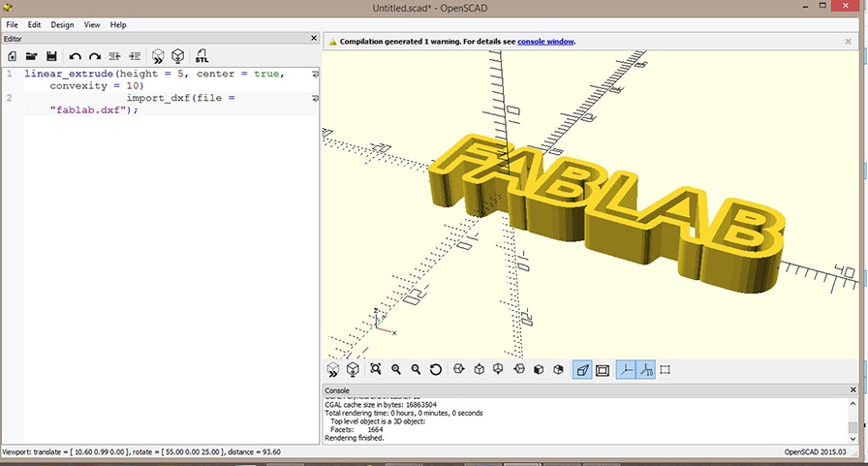This screenshot has width=868, height=466.
Task: Click the "CGAL cache size in bytes" line
Action: click(381, 405)
